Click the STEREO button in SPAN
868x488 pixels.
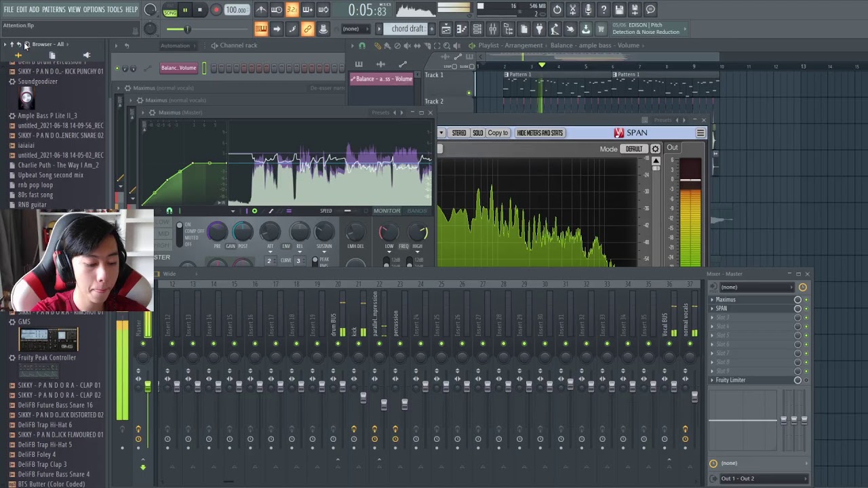point(459,133)
